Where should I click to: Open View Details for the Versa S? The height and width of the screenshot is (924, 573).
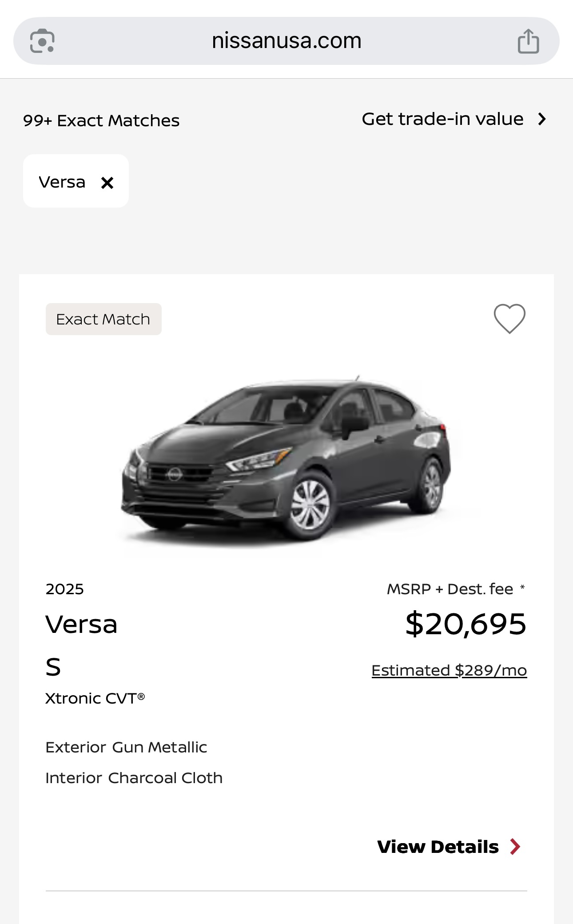pyautogui.click(x=438, y=847)
